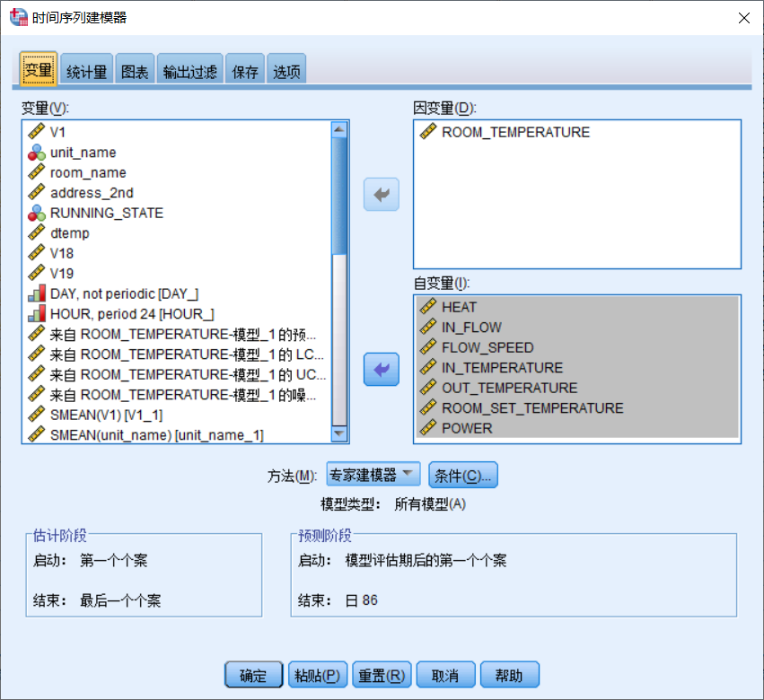The height and width of the screenshot is (700, 764).
Task: Click the ruler icon beside SMEAN(unit_name)
Action: 37,434
